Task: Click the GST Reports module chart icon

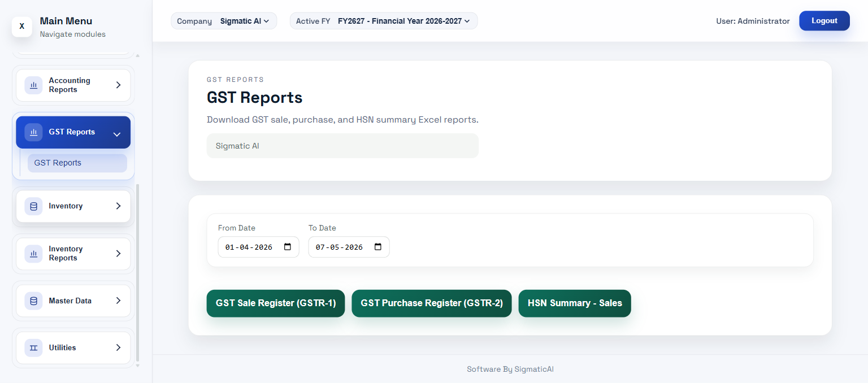Action: click(x=33, y=132)
